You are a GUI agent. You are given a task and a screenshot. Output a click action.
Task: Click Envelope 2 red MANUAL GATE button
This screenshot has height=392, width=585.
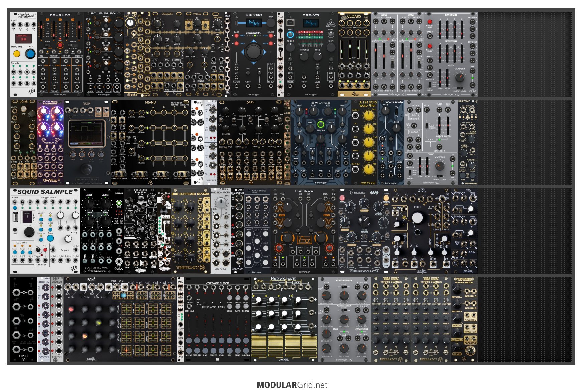pos(430,46)
